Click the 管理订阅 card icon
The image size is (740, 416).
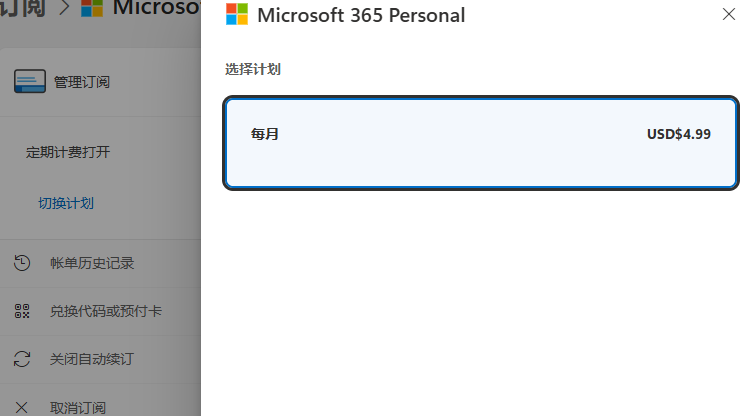[30, 81]
